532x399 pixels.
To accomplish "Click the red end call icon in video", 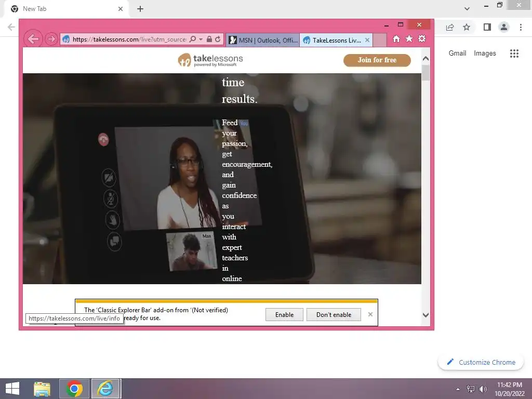I will [103, 139].
